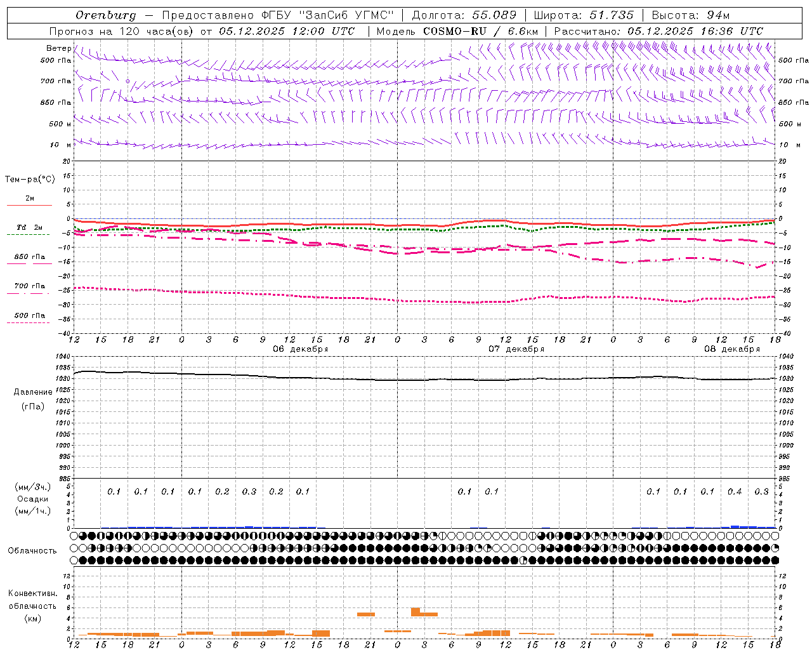Select the 700 гПа temperature legend entry

click(x=30, y=286)
